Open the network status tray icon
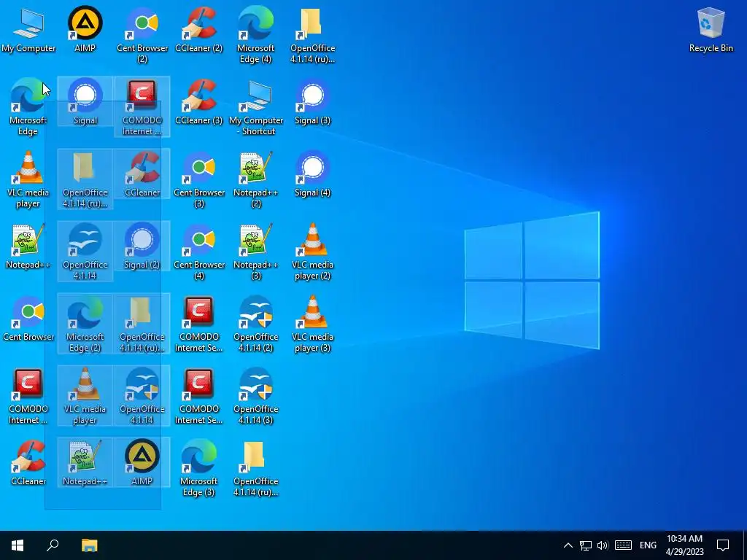The image size is (747, 560). click(x=586, y=545)
